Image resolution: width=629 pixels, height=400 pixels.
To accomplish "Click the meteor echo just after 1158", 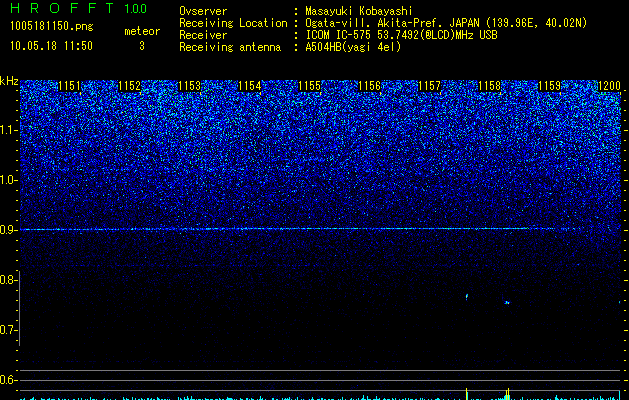I will click(x=507, y=302).
